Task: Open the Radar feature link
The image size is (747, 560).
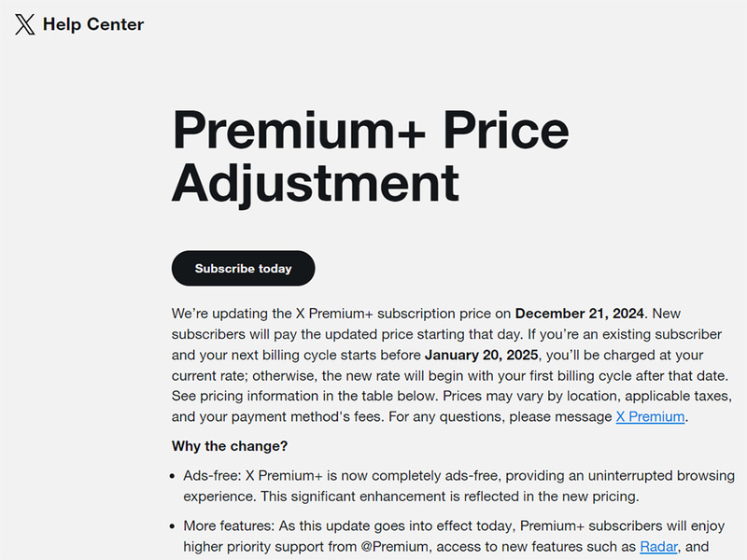Action: pos(657,547)
